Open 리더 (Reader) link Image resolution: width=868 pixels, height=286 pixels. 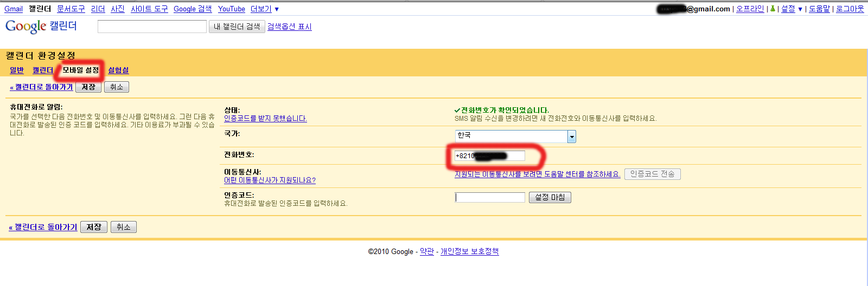click(x=98, y=9)
